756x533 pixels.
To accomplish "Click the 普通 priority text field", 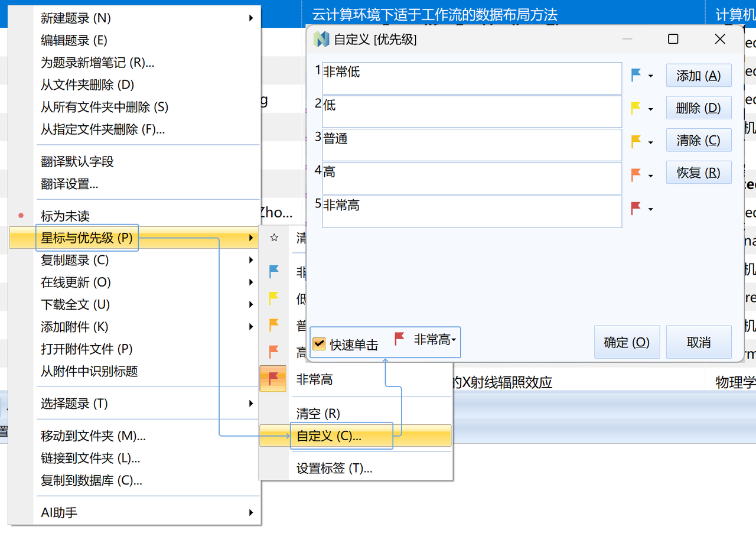I will click(472, 145).
